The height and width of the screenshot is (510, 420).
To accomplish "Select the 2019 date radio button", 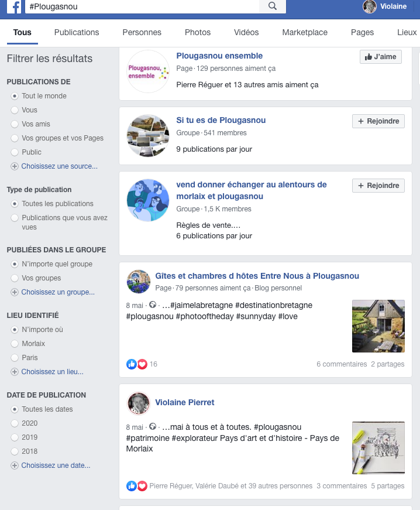I will point(15,437).
